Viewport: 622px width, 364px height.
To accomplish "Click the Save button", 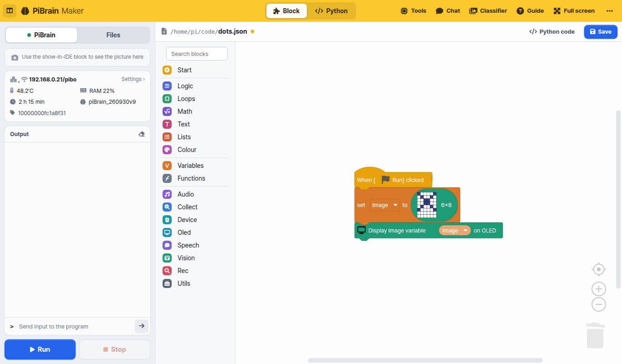I will [x=601, y=32].
